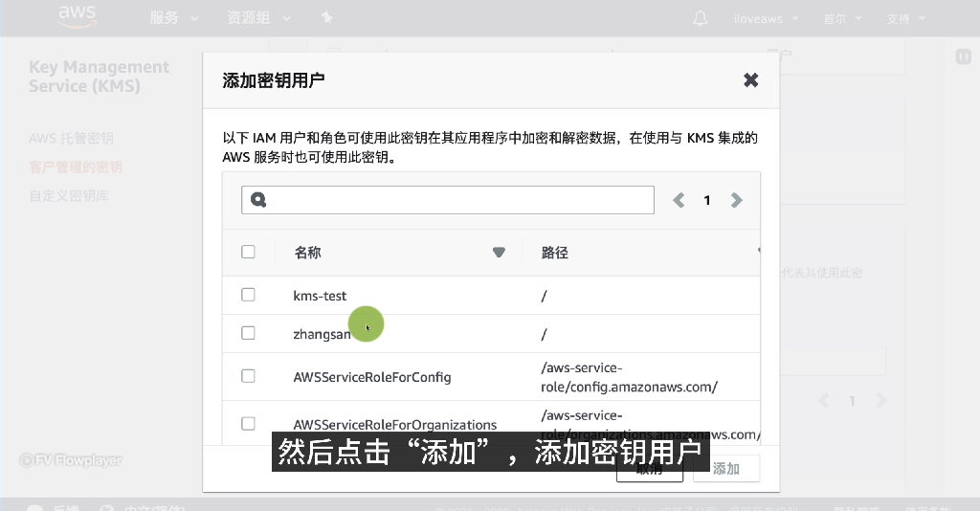Click background panel next-page arrow
This screenshot has height=511, width=980.
[881, 400]
